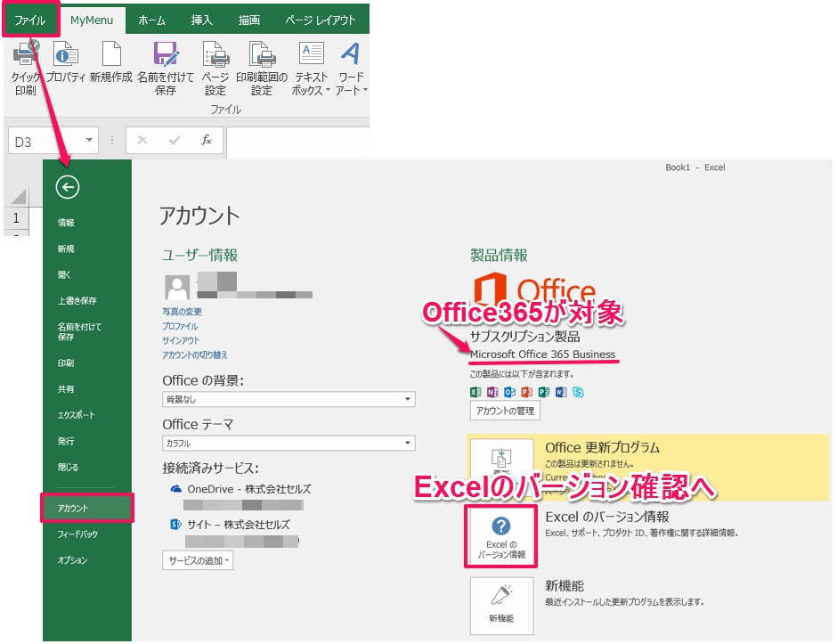Select row header 1
The image size is (837, 644).
[x=17, y=218]
